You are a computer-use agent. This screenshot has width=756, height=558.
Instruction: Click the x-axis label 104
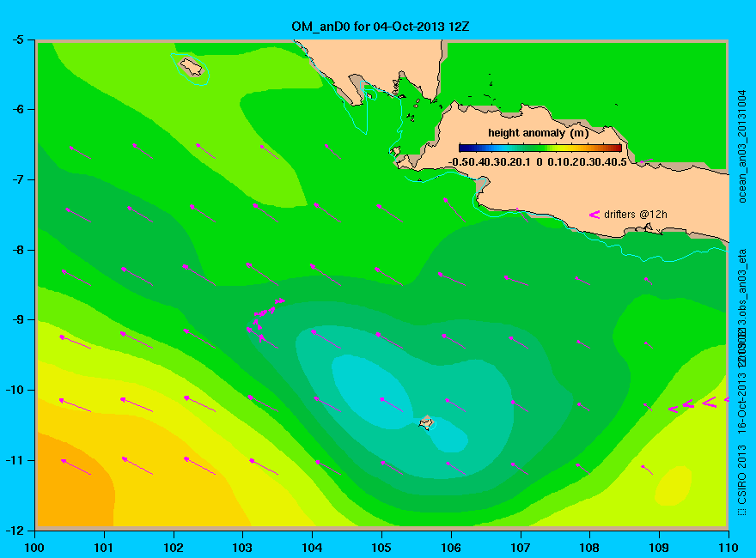click(x=312, y=548)
